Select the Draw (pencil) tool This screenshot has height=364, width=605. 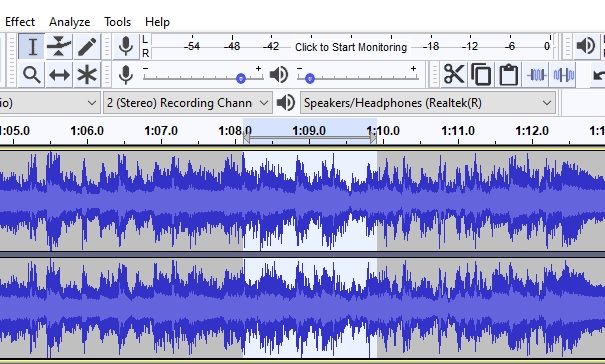pyautogui.click(x=87, y=47)
